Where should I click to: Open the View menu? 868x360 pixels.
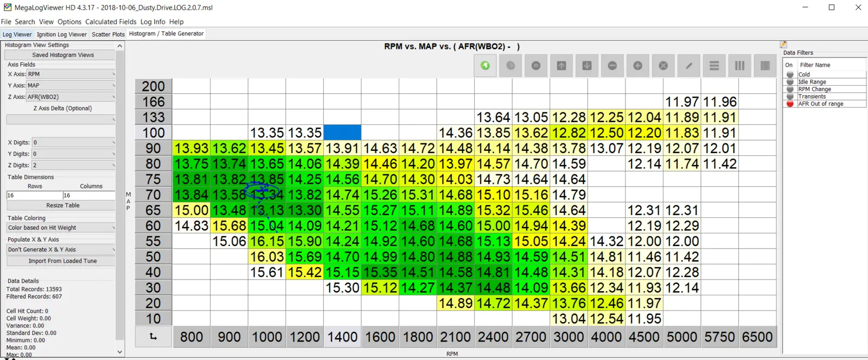[x=46, y=22]
